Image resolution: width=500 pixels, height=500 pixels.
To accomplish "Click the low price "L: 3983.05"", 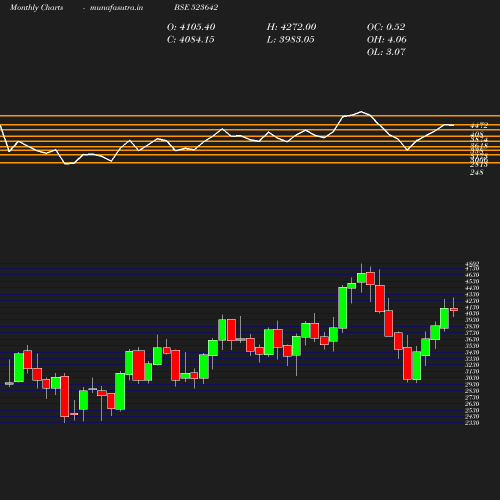I will 290,40.
